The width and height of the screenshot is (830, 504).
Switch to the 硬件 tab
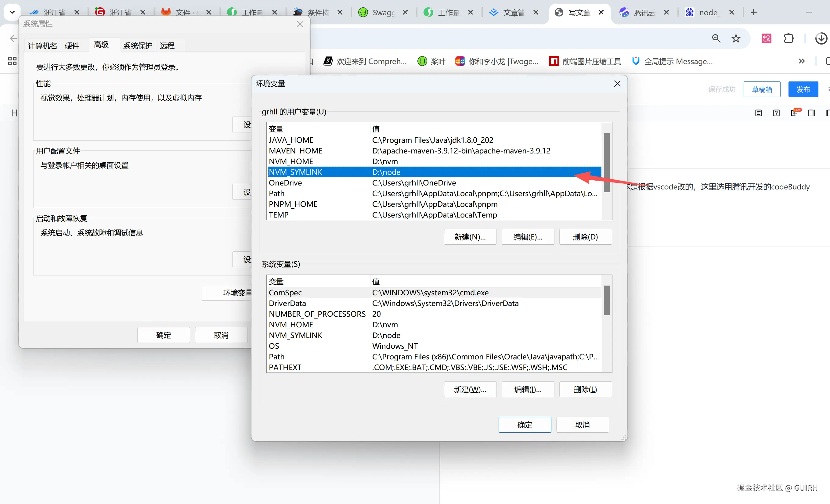pyautogui.click(x=72, y=45)
